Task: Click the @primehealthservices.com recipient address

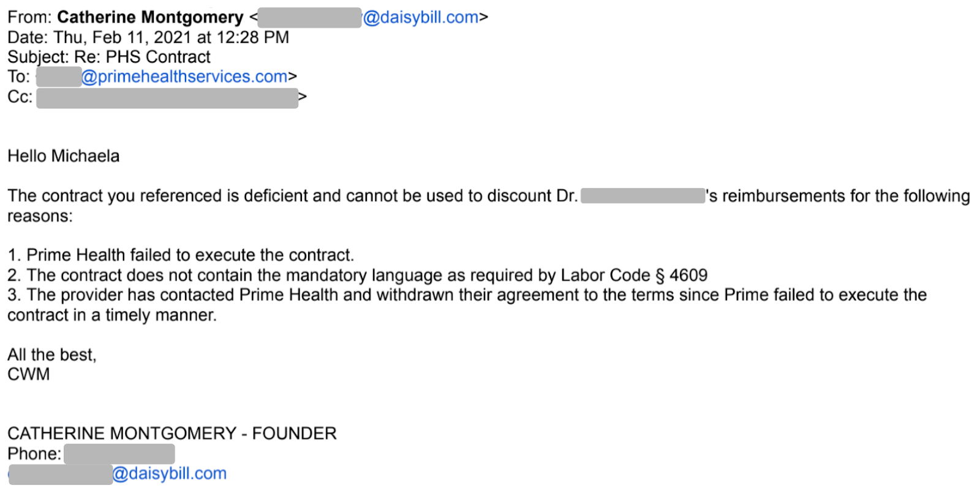Action: coord(184,77)
